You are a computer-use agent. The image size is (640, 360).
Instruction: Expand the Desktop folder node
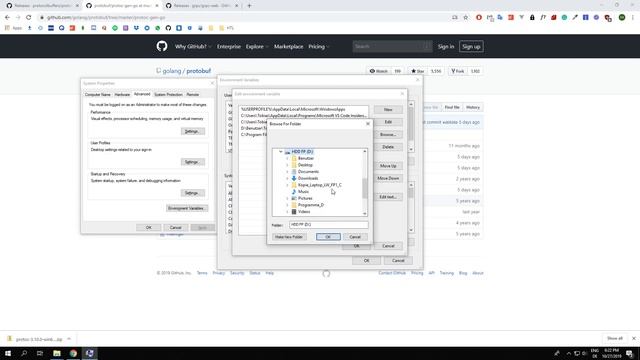[287, 165]
